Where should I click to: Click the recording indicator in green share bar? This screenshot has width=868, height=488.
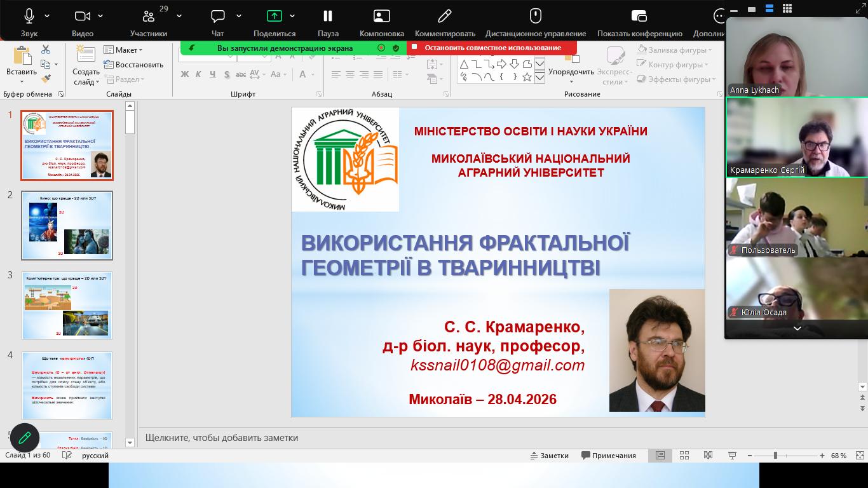[381, 48]
